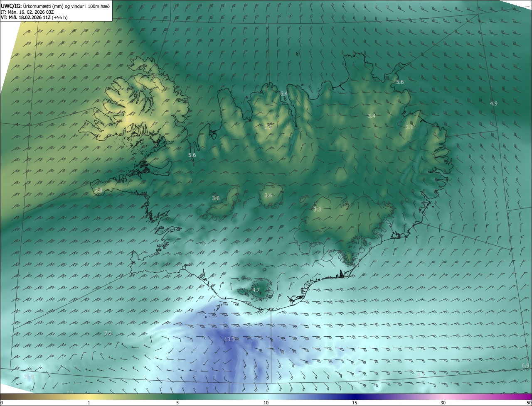Click the 10 tick on the colour scale
Screen dimensions: 532x406
(266, 403)
